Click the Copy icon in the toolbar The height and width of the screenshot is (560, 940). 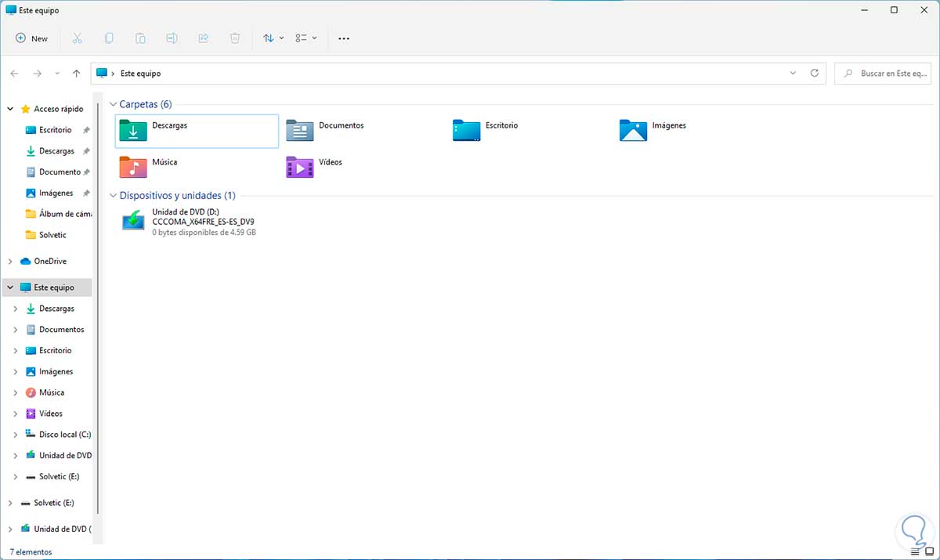(x=109, y=38)
